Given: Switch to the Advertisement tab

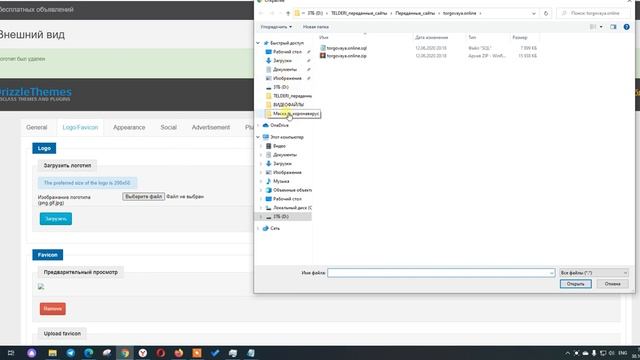Looking at the screenshot, I should (211, 127).
